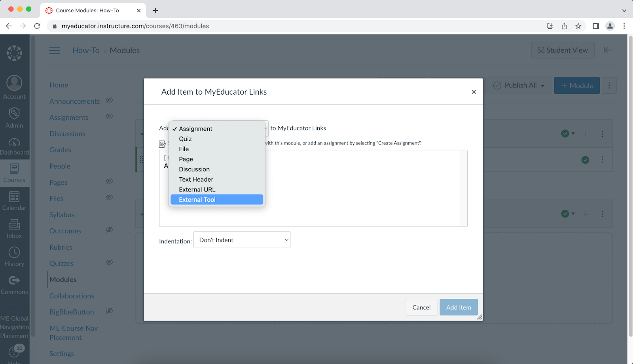Cancel the Add Item dialog
633x364 pixels.
(x=421, y=307)
